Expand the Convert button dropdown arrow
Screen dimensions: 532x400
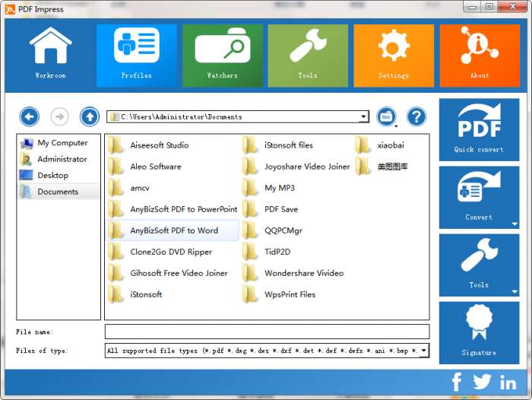[515, 224]
